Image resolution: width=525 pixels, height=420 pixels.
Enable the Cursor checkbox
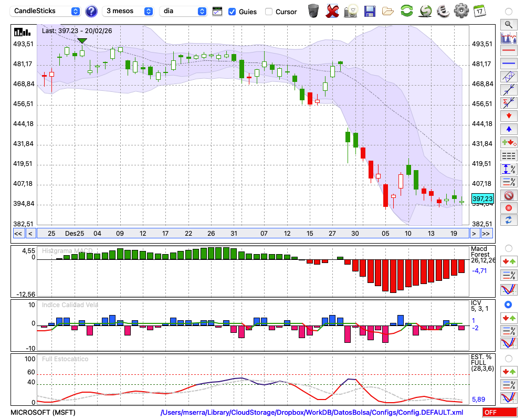pos(269,12)
